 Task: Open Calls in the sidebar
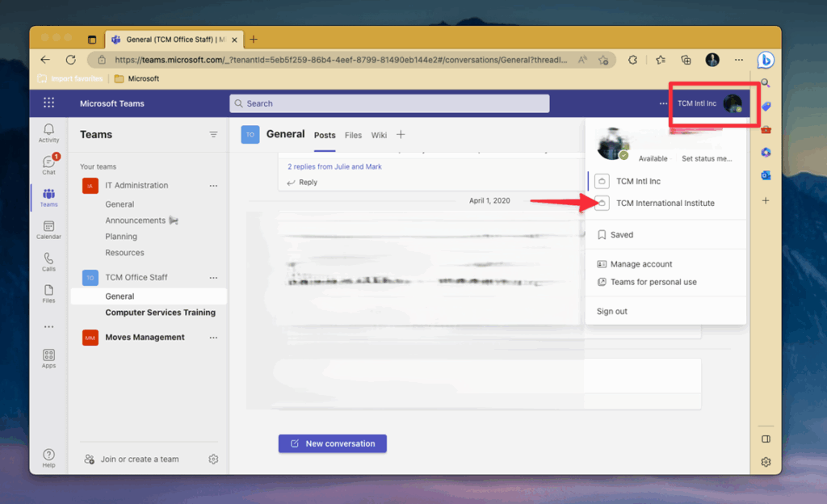point(48,262)
